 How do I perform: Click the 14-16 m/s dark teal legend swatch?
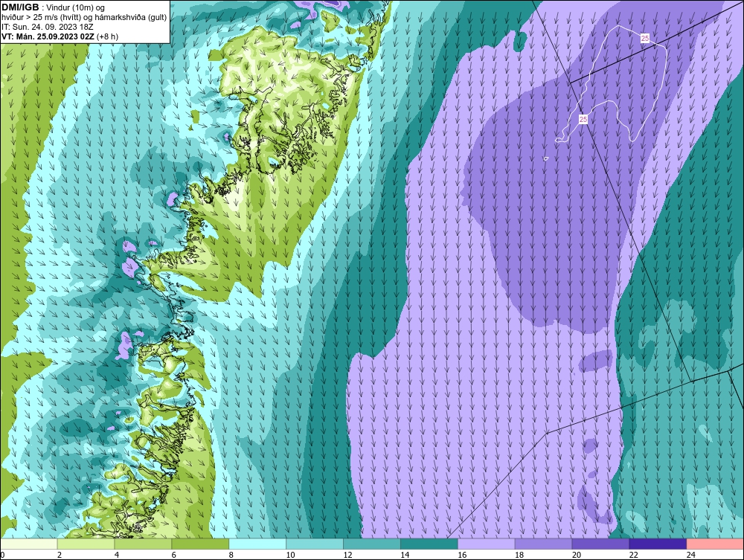(x=429, y=544)
